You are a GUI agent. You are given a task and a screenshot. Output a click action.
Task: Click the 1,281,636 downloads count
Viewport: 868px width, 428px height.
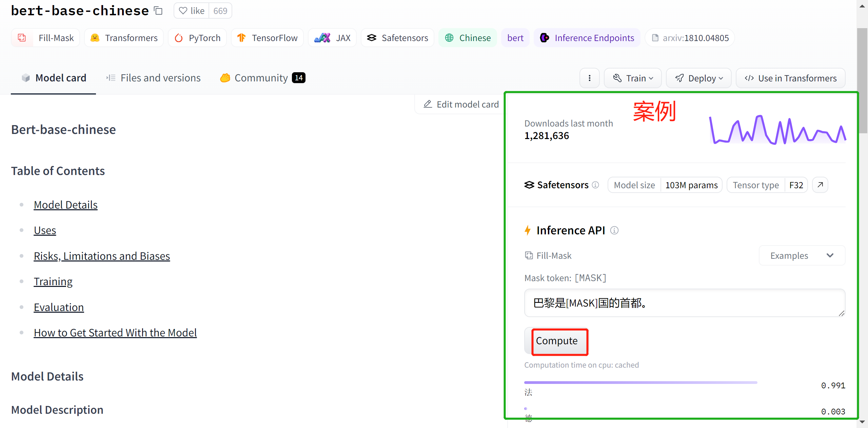[x=547, y=136]
